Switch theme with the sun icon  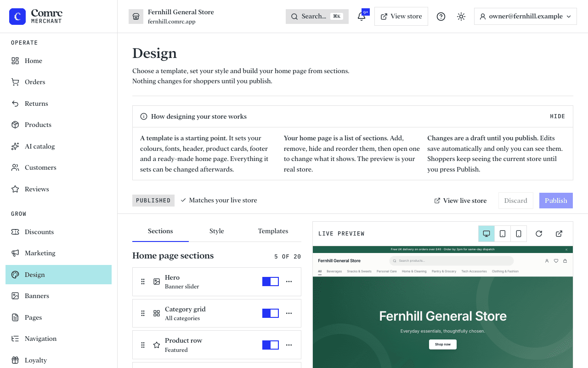pyautogui.click(x=461, y=17)
